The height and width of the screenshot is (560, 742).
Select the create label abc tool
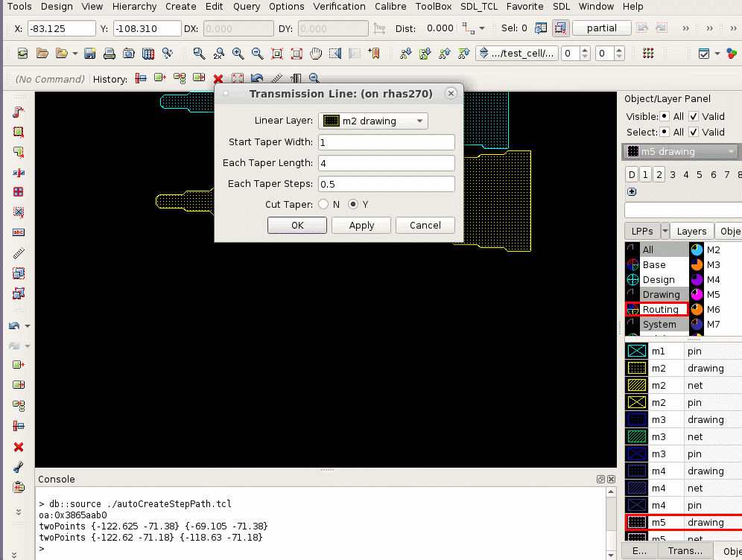(x=19, y=232)
